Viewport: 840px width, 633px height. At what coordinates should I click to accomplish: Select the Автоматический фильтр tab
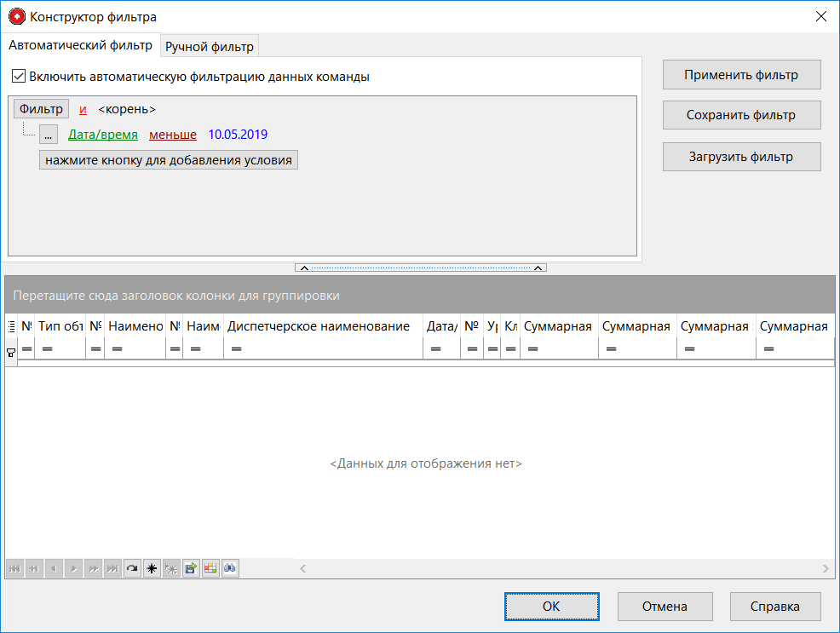(x=81, y=45)
